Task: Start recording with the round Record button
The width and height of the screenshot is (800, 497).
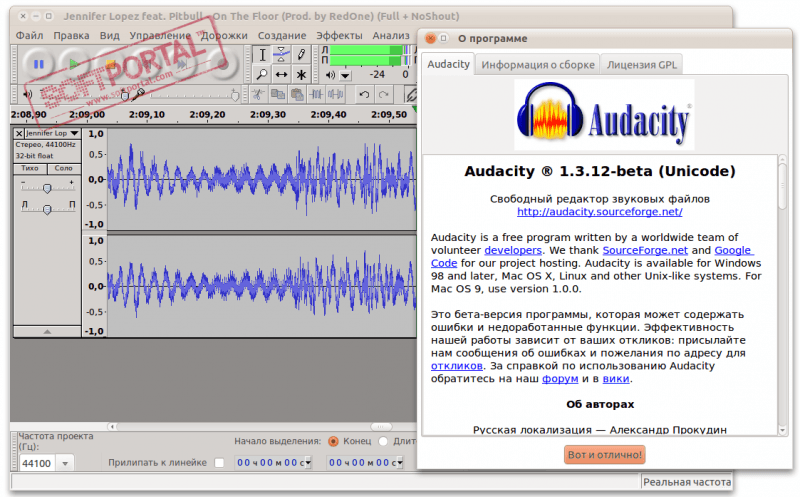Action: click(222, 64)
